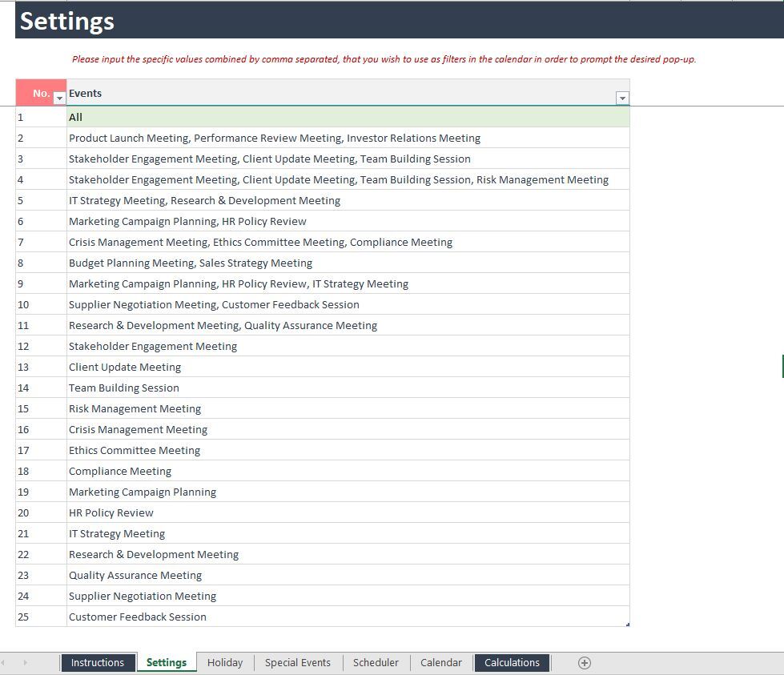Image resolution: width=784 pixels, height=675 pixels.
Task: Click the row 15 'Risk Management Meeting' cell
Action: point(348,409)
